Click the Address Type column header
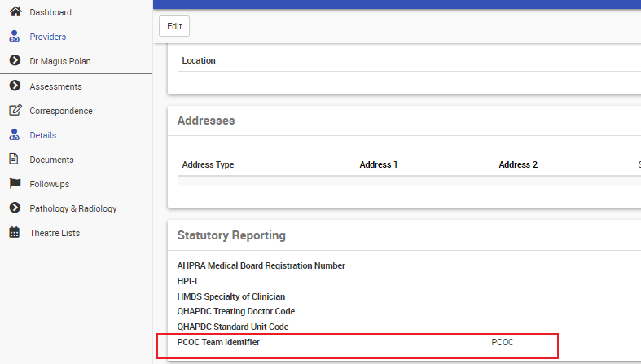 [208, 164]
